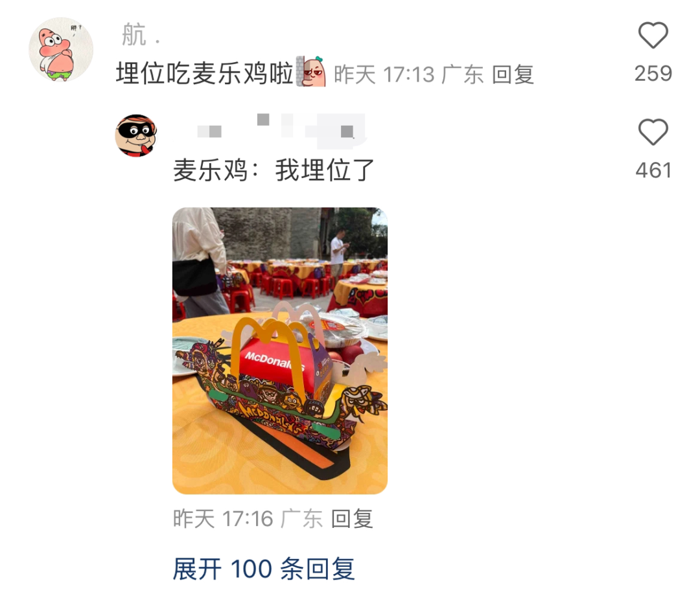Viewport: 700px width, 605px height.
Task: Select the reply text 麦乐鸡：我埋位了
Action: 274,170
